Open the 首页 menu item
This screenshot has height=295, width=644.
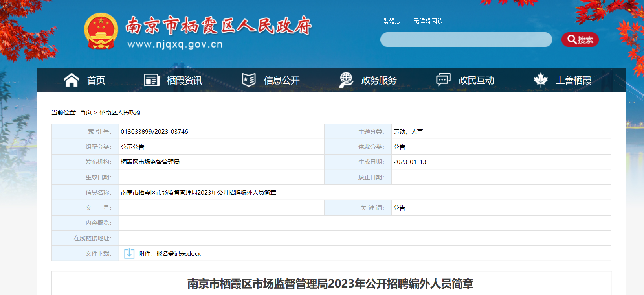[96, 80]
